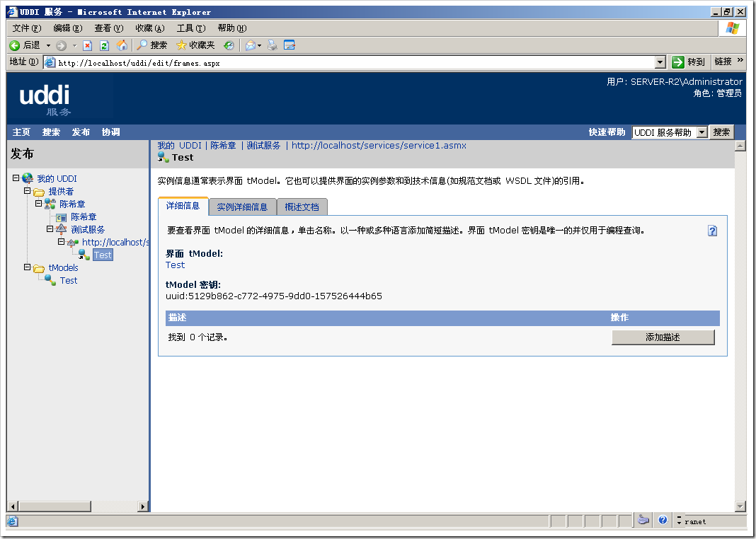Image resolution: width=756 pixels, height=539 pixels.
Task: Select highlighted Test under http://localhost binding
Action: pos(103,255)
